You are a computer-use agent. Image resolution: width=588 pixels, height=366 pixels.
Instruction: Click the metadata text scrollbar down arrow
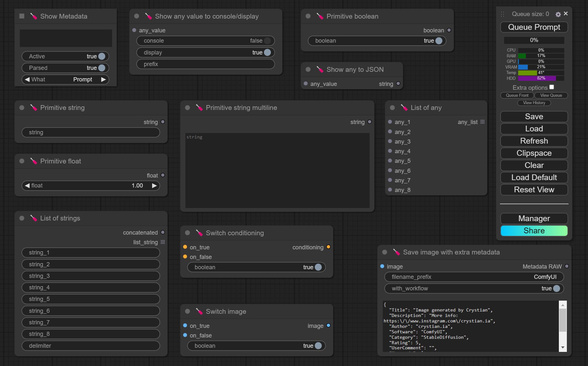tap(563, 348)
